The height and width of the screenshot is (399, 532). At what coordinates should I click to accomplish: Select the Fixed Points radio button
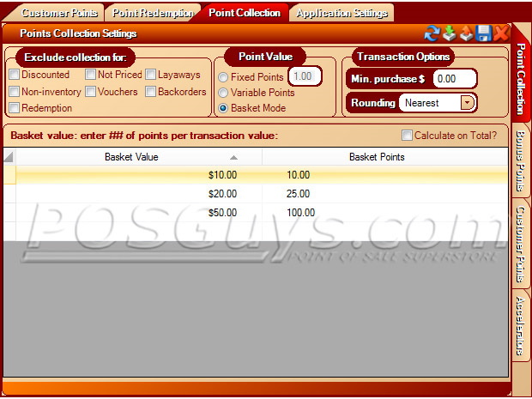tap(223, 77)
